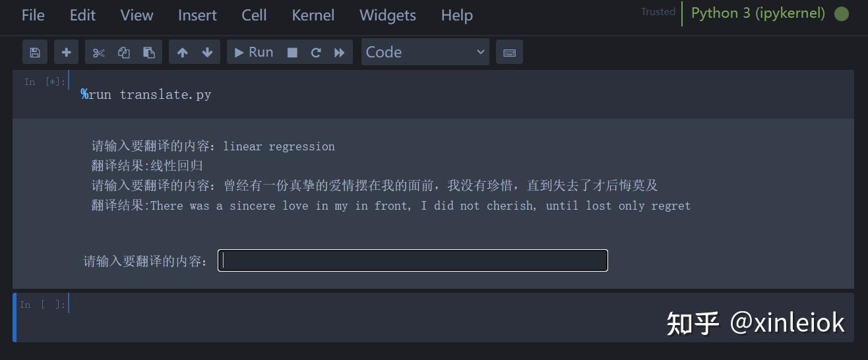The width and height of the screenshot is (868, 360).
Task: Focus the translation input text box
Action: click(x=413, y=260)
